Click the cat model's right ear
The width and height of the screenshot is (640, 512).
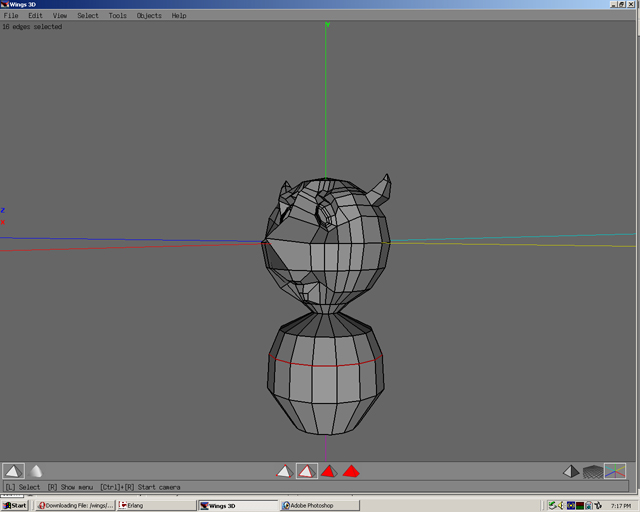(x=380, y=189)
